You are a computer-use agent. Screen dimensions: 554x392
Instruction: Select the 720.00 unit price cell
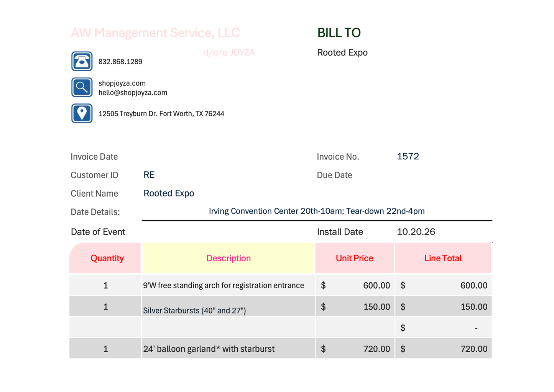click(x=355, y=348)
